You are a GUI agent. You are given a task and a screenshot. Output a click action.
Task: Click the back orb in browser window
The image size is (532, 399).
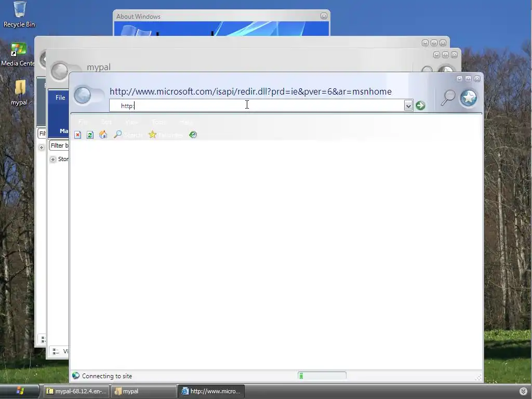(83, 95)
